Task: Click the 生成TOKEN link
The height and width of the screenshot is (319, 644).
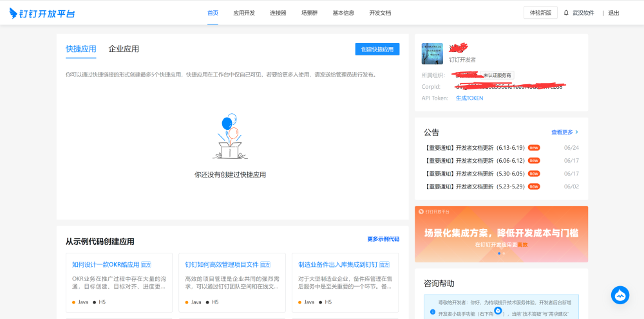Action: click(469, 98)
